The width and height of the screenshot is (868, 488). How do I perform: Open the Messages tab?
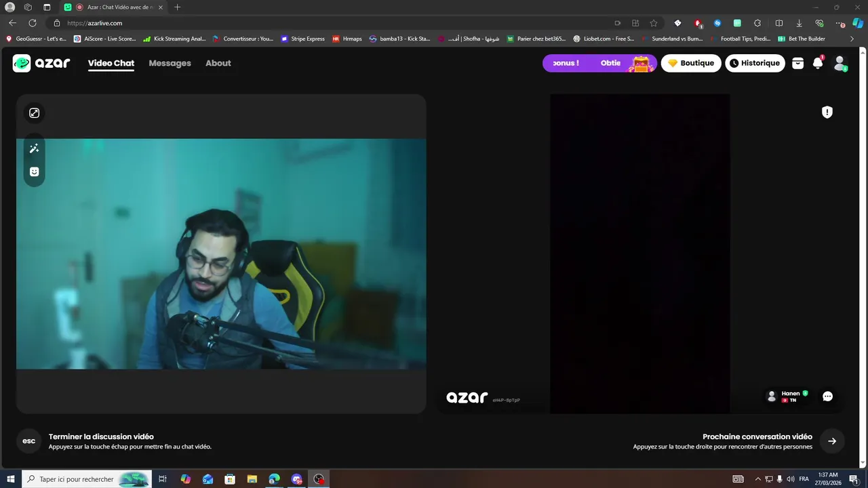170,63
